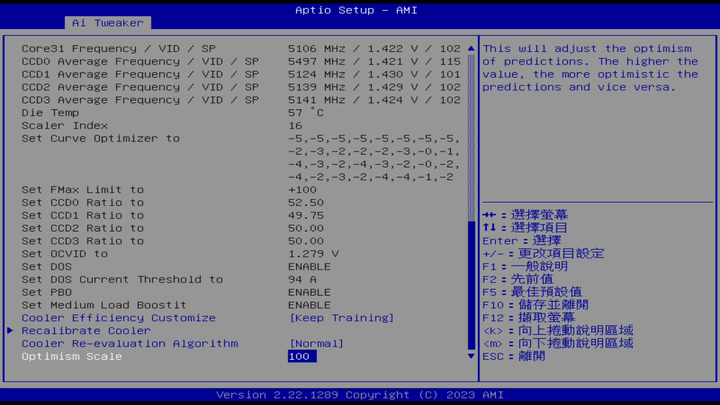Screen dimensions: 720x405
Task: Click the Core31 value 5106 MHz / 1.422 V / 102
Action: [374, 49]
